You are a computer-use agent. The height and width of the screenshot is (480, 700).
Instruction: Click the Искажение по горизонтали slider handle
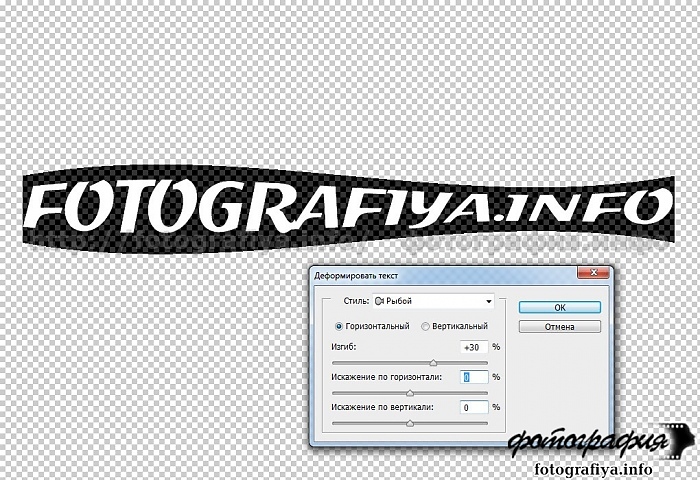tap(410, 393)
